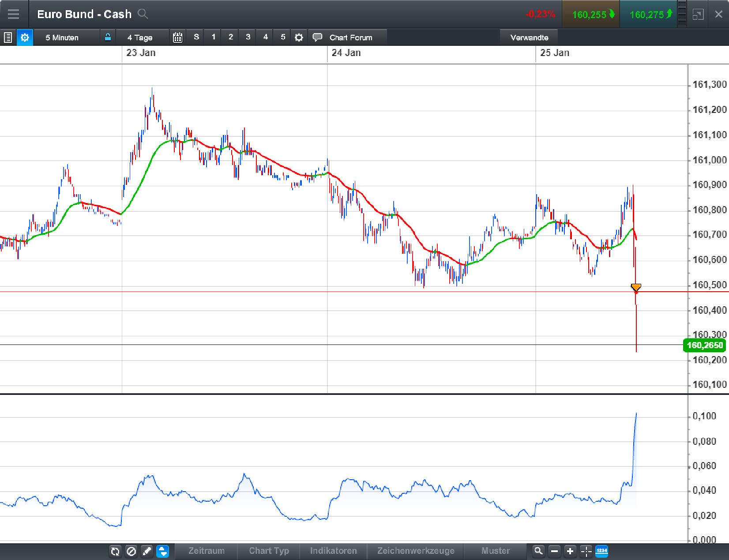Click the instrument search magnifier icon
The width and height of the screenshot is (729, 560).
click(143, 14)
